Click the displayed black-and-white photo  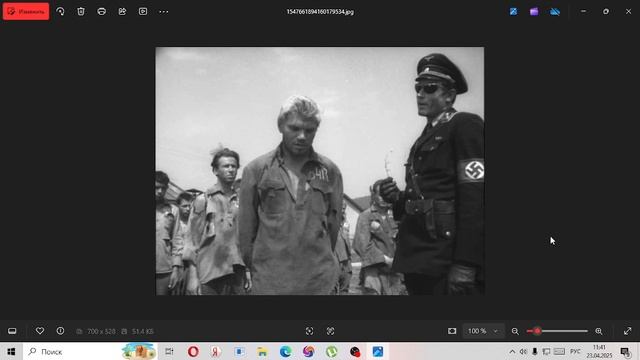[x=320, y=171]
